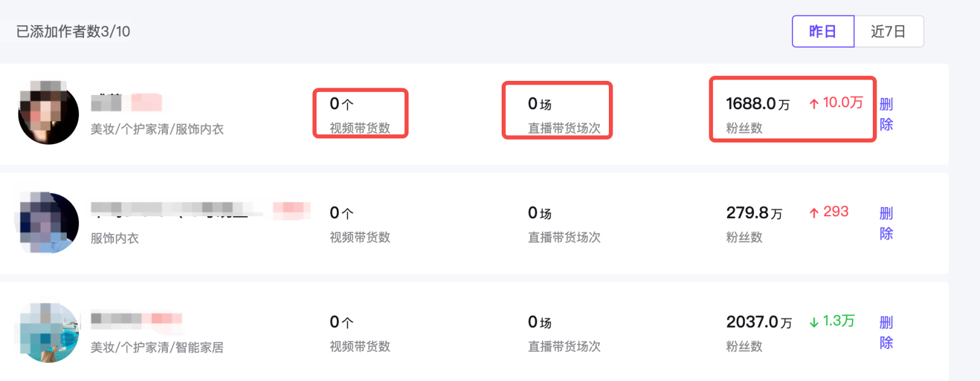
Task: Click the first author's 直播带货场次 value
Action: pyautogui.click(x=540, y=104)
